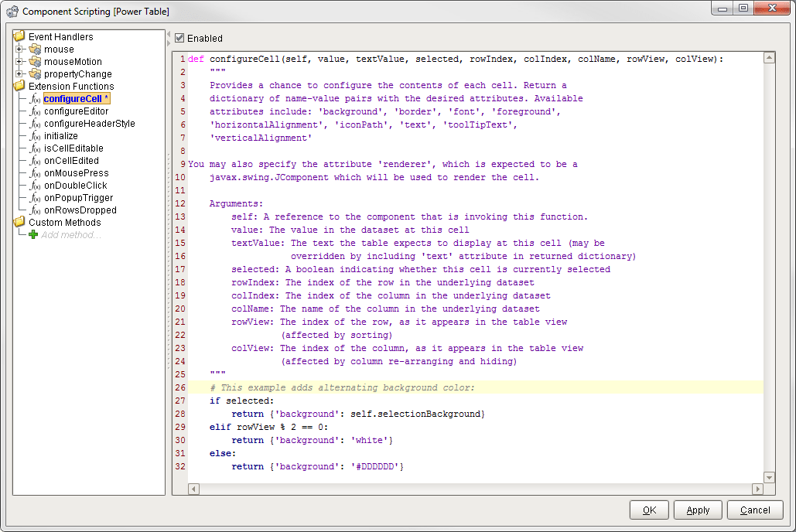This screenshot has height=532, width=796.
Task: Click the green Add method plus icon
Action: (33, 234)
